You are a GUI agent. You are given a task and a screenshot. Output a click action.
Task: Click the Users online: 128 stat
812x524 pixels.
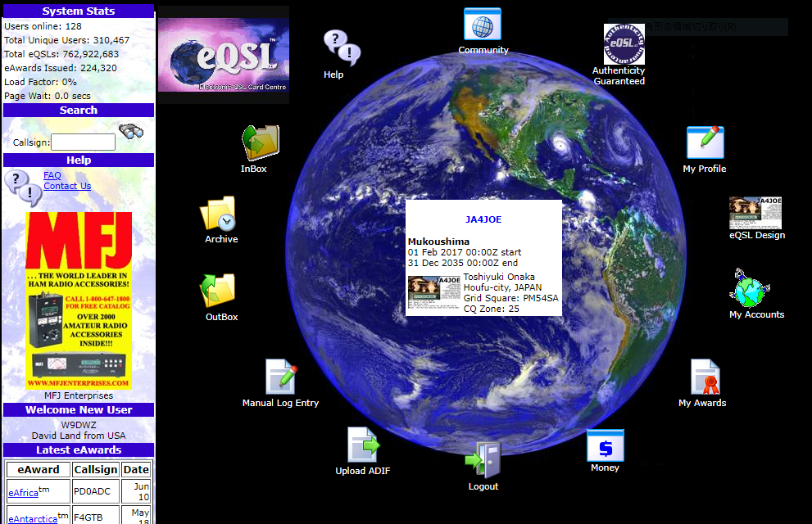pos(43,26)
